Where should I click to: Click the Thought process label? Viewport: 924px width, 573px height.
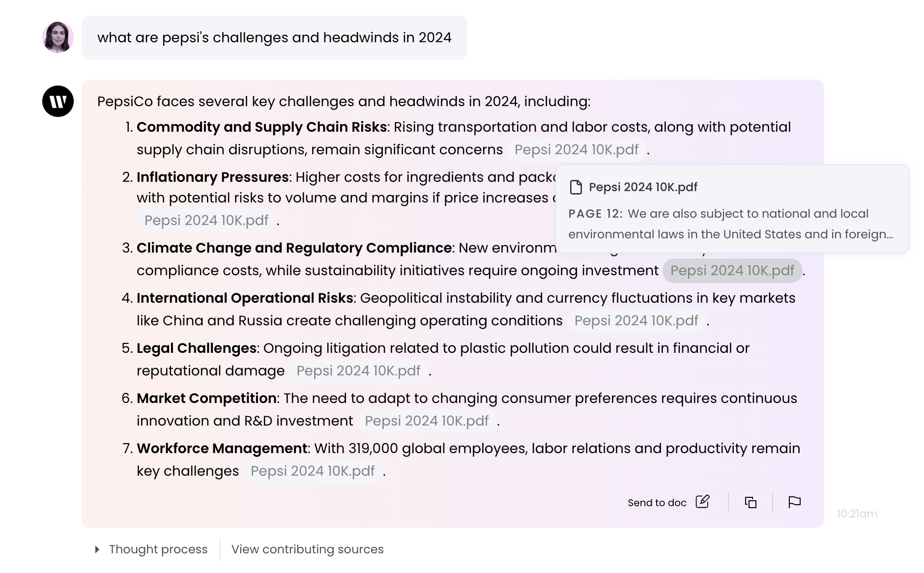point(158,549)
